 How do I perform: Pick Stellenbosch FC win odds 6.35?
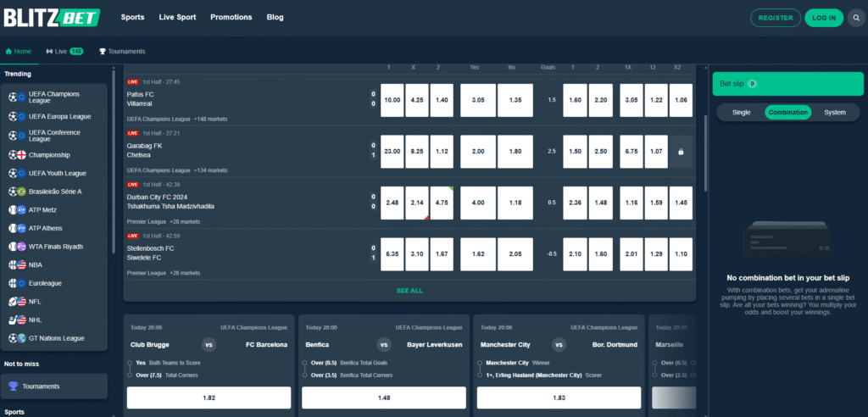tap(392, 254)
